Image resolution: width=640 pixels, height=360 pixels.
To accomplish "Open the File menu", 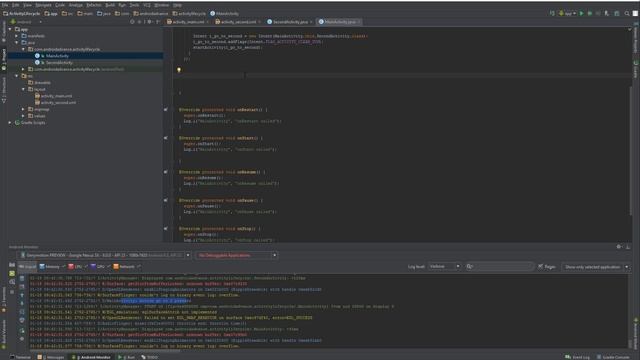I will pyautogui.click(x=4, y=5).
